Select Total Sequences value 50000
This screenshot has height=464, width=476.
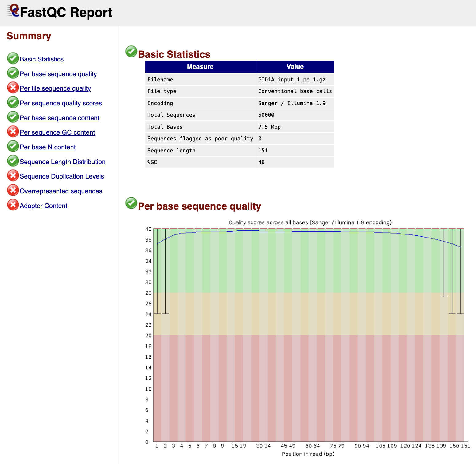click(266, 115)
